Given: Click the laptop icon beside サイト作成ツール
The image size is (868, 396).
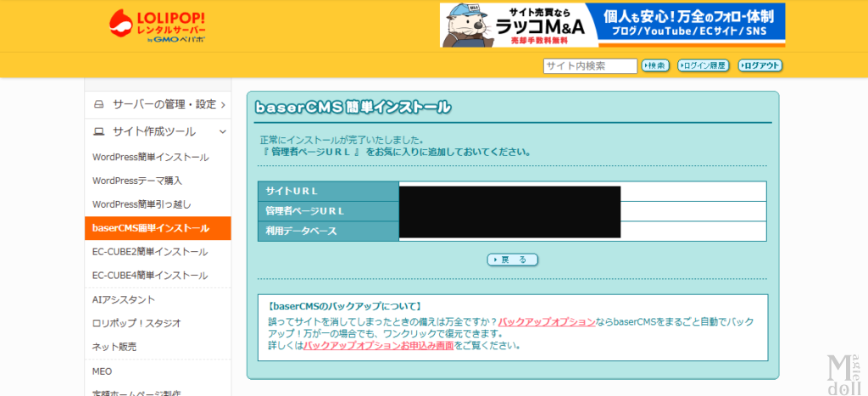Looking at the screenshot, I should click(98, 131).
